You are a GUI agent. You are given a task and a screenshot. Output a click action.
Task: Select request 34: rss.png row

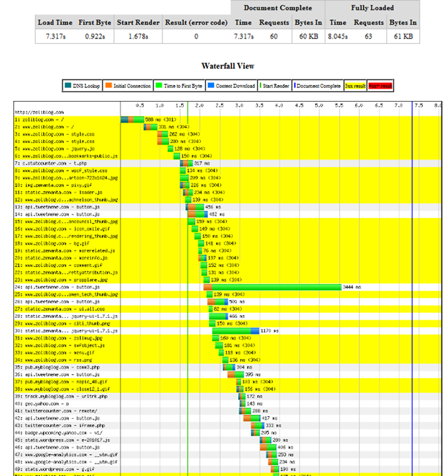(228, 360)
